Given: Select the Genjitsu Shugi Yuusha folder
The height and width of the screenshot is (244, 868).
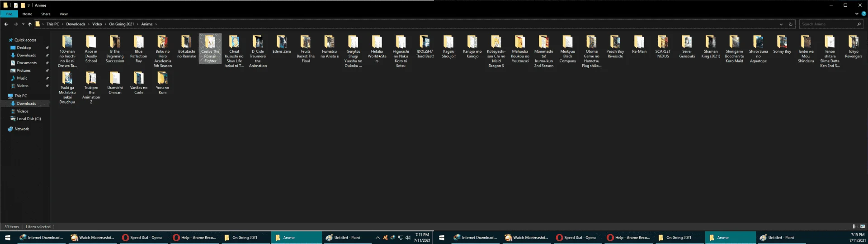Looking at the screenshot, I should coord(353,52).
